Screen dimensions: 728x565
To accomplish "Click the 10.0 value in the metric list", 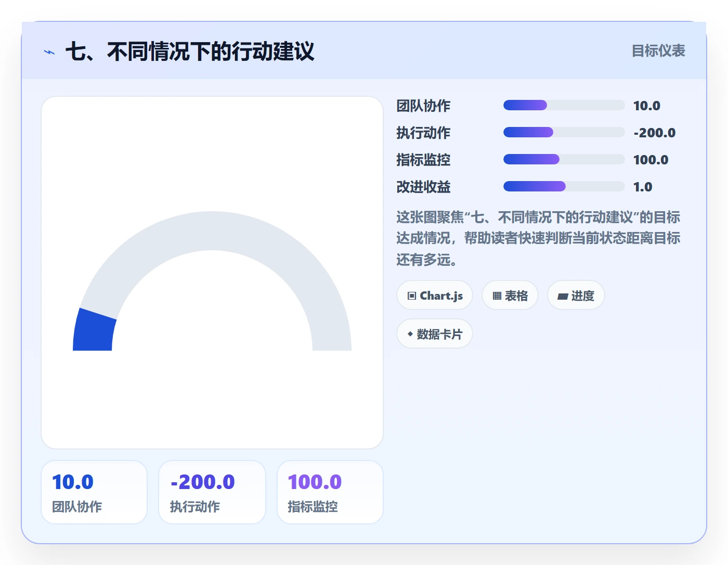I will pyautogui.click(x=647, y=106).
